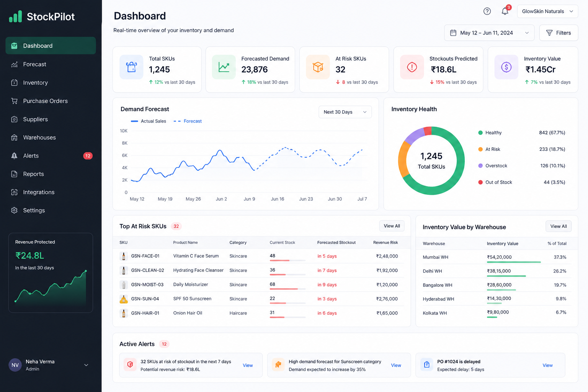The image size is (588, 392).
Task: Click the Integrations sidebar icon
Action: (14, 192)
